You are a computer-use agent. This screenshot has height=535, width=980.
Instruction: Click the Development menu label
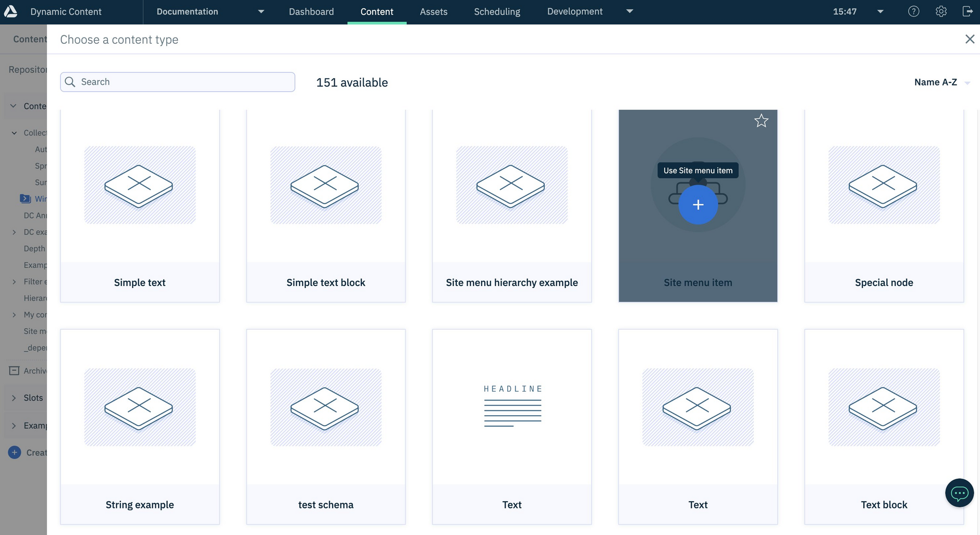point(574,11)
